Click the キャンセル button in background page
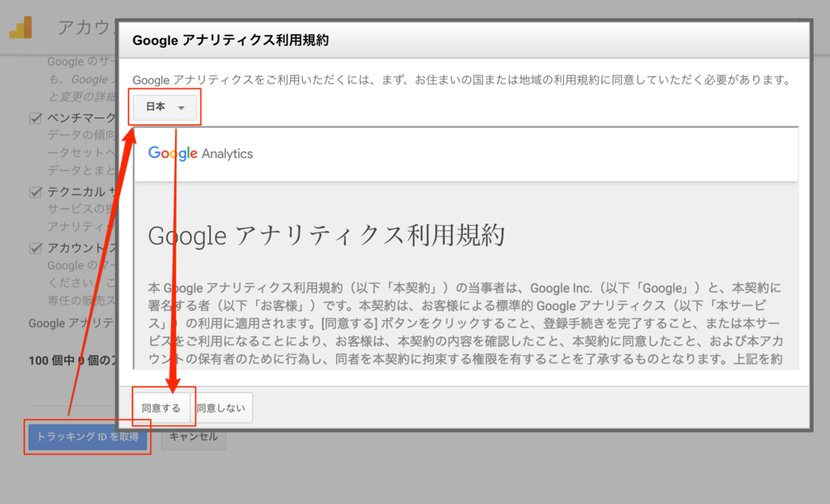 pyautogui.click(x=193, y=437)
